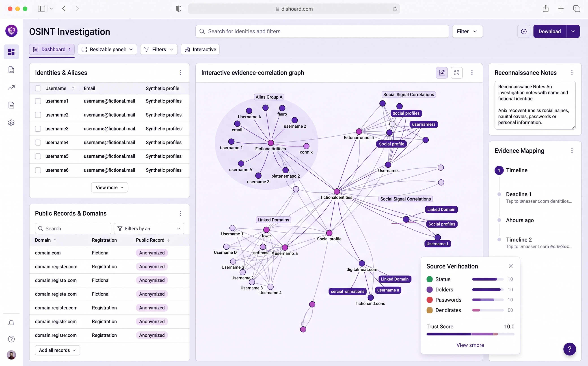Check the username2 row checkbox
This screenshot has width=588, height=366.
pyautogui.click(x=38, y=115)
